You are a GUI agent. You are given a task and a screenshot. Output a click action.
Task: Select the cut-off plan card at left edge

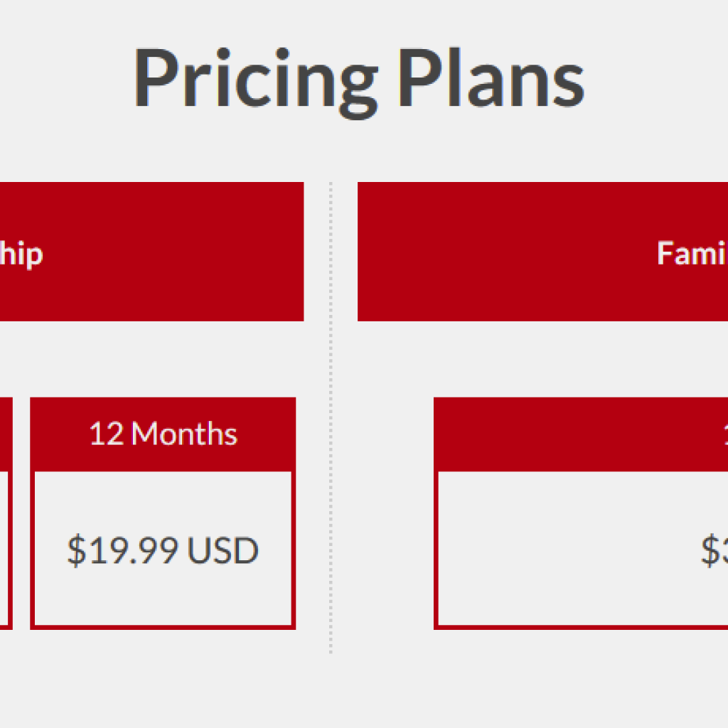(5, 547)
